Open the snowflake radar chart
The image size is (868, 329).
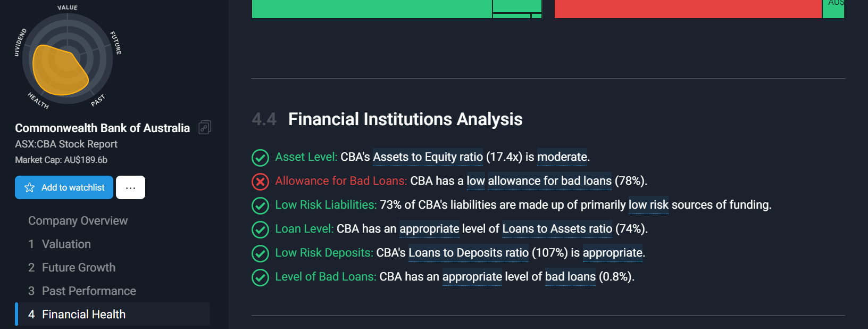[68, 59]
